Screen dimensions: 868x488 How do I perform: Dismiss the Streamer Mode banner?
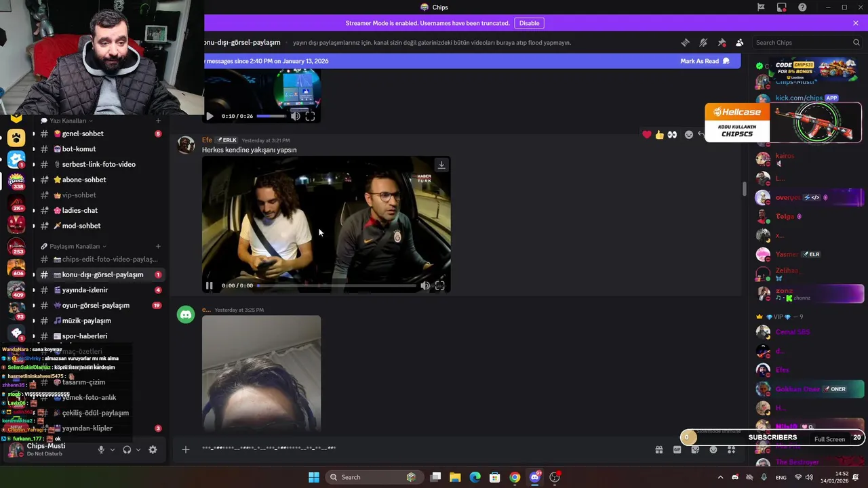click(x=856, y=23)
